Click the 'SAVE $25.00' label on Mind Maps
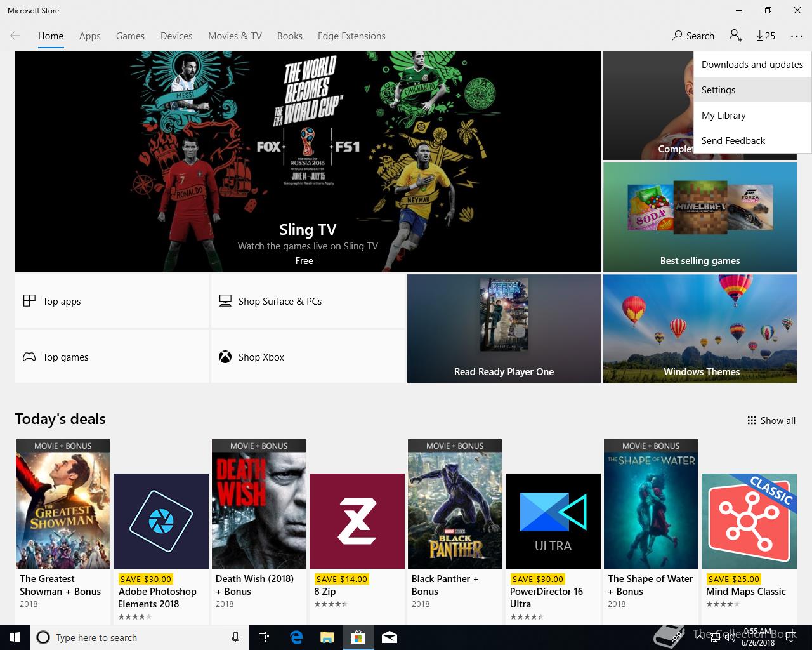Image resolution: width=812 pixels, height=650 pixels. pyautogui.click(x=733, y=579)
